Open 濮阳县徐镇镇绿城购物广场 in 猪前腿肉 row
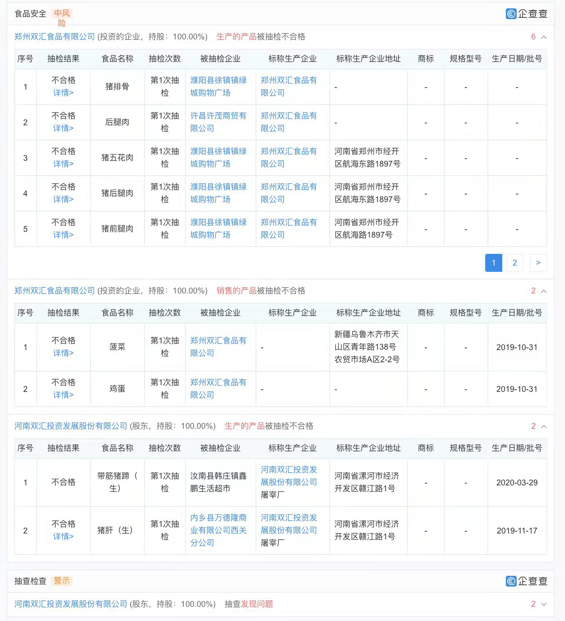Screen dimensions: 565x621 [x=219, y=229]
